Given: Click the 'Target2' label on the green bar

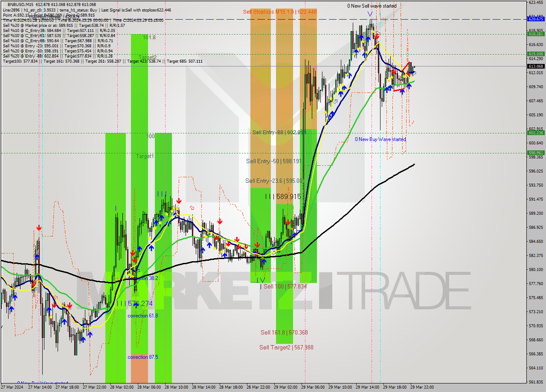Looking at the screenshot, I should (x=147, y=57).
